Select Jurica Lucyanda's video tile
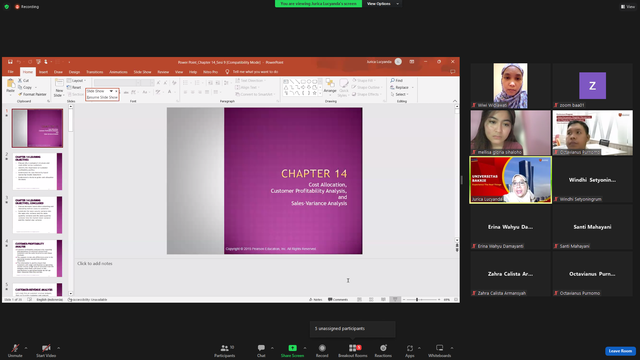This screenshot has height=360, width=640. coord(510,180)
